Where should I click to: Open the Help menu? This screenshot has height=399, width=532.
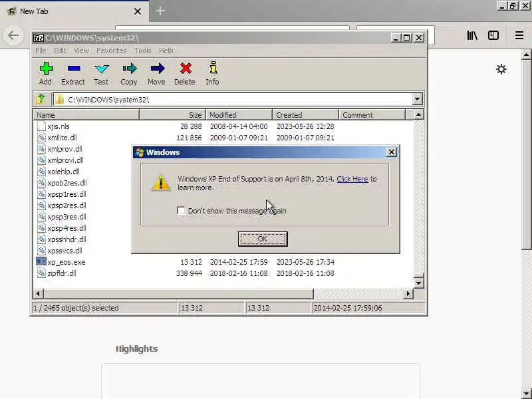(x=166, y=51)
